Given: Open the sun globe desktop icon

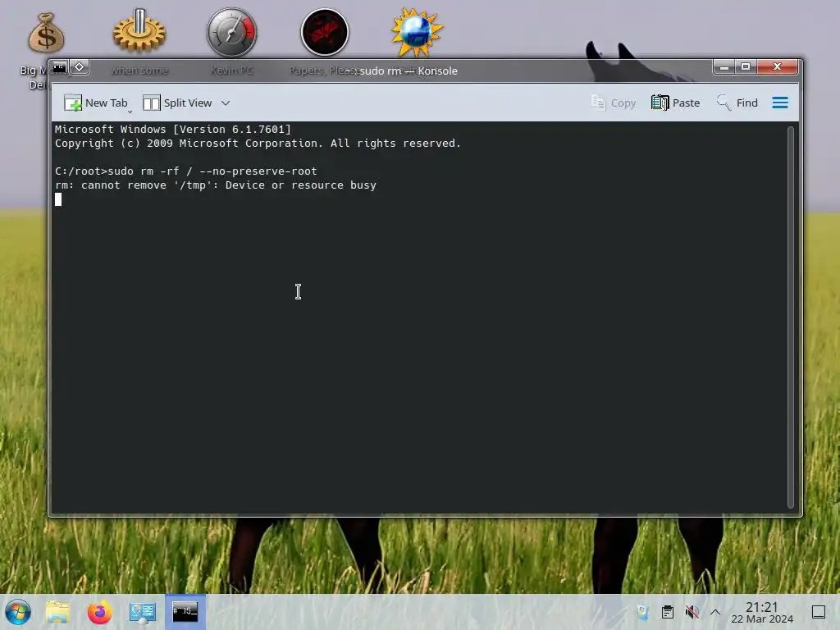Looking at the screenshot, I should pyautogui.click(x=417, y=32).
